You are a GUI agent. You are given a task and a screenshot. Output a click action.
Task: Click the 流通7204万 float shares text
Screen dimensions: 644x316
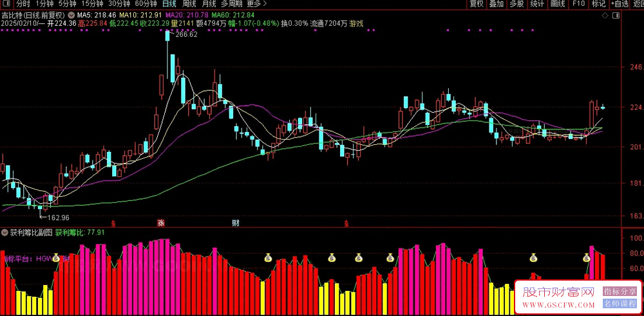[x=328, y=23]
